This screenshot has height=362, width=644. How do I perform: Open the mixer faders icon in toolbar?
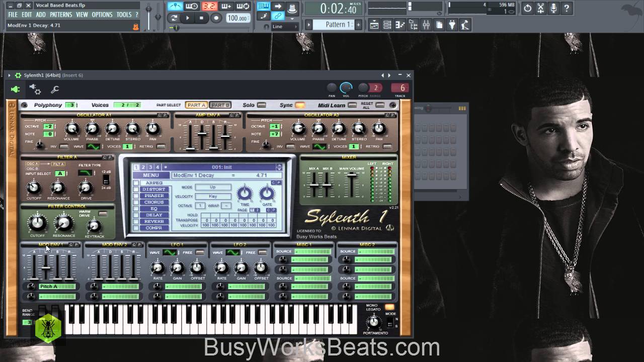[427, 24]
